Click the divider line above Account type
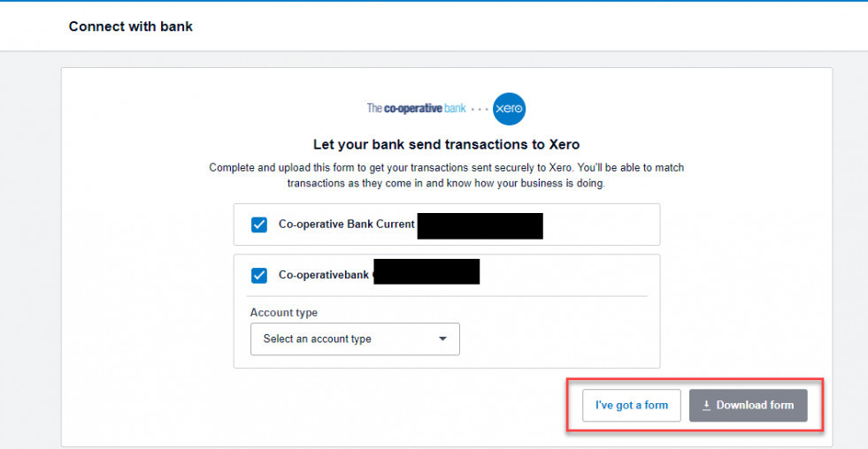This screenshot has height=449, width=868. 449,296
